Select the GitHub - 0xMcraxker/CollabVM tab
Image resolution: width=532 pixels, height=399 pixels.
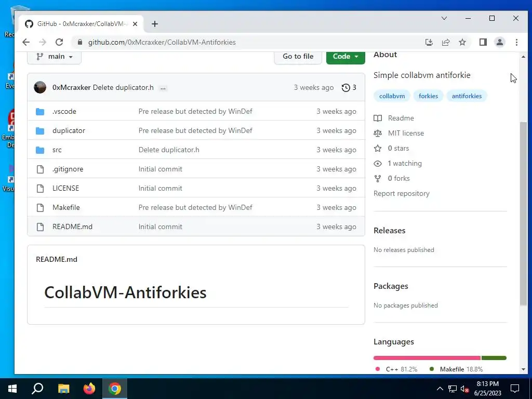[82, 24]
